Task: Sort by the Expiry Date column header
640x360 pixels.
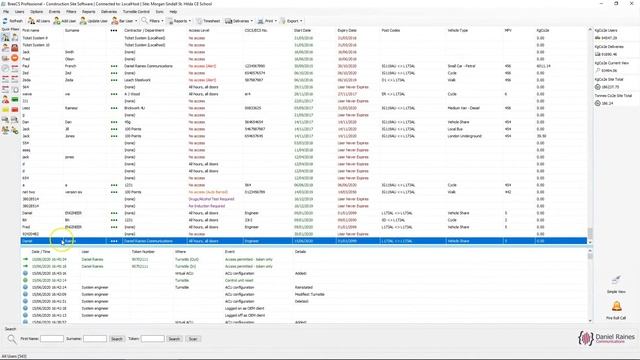Action: pyautogui.click(x=347, y=31)
